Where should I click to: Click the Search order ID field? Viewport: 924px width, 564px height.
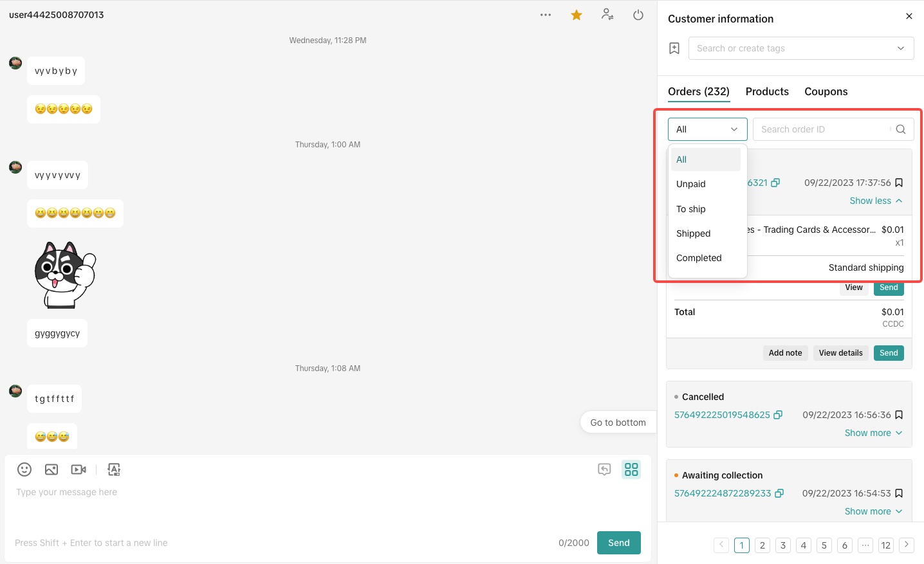point(824,129)
